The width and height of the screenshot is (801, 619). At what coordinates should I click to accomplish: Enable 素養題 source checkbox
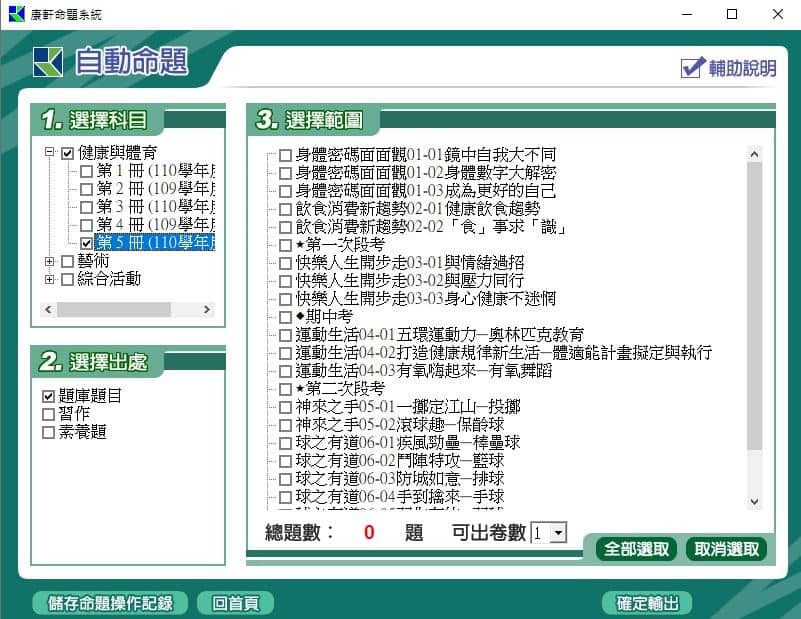(x=48, y=432)
